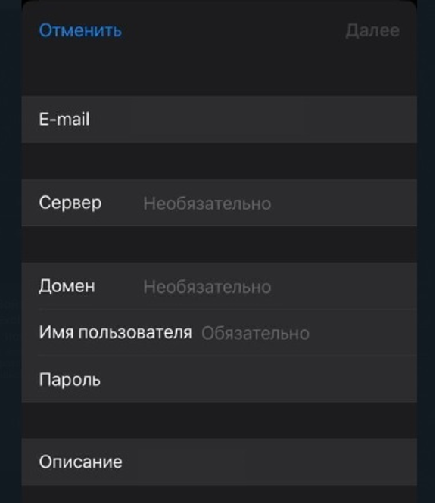Click the Обязательно placeholder for username
The image size is (436, 504).
coord(255,333)
